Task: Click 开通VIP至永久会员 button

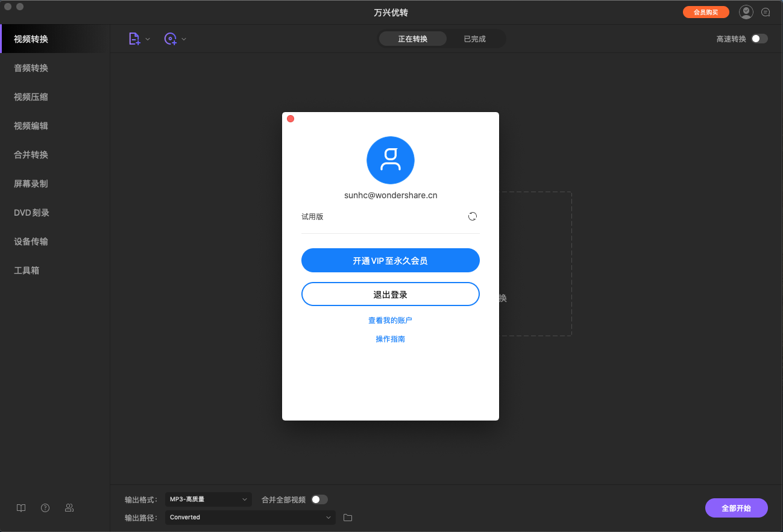Action: (390, 260)
